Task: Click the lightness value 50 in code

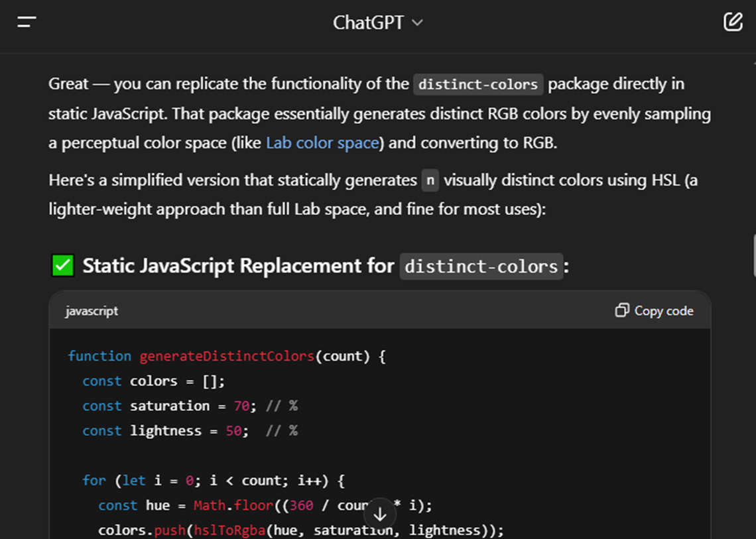Action: tap(233, 430)
